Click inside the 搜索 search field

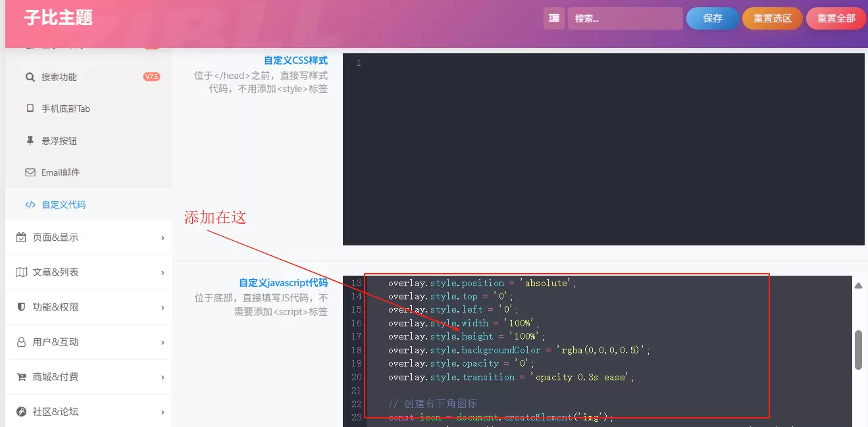click(625, 18)
